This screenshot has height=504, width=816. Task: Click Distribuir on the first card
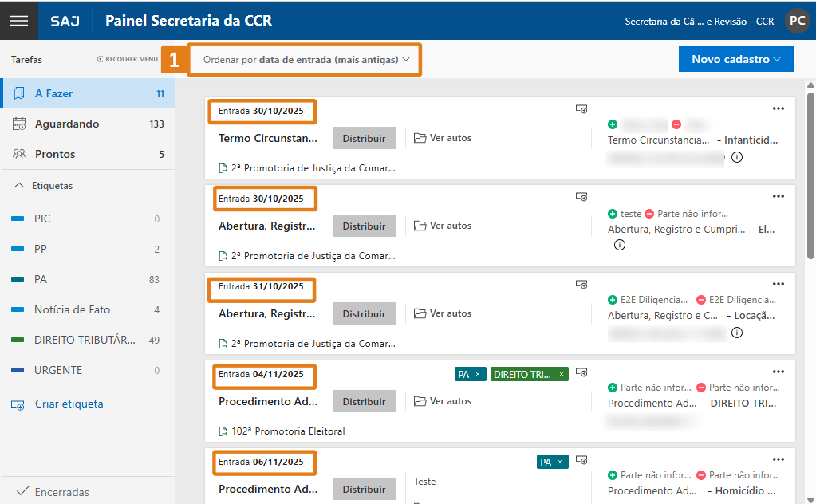pyautogui.click(x=364, y=138)
